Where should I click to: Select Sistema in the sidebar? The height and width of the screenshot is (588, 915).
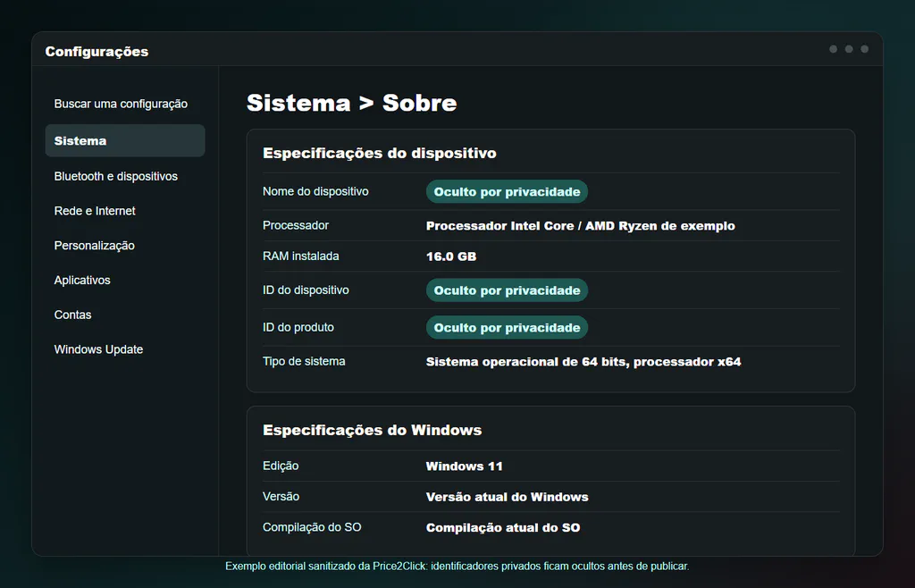125,140
